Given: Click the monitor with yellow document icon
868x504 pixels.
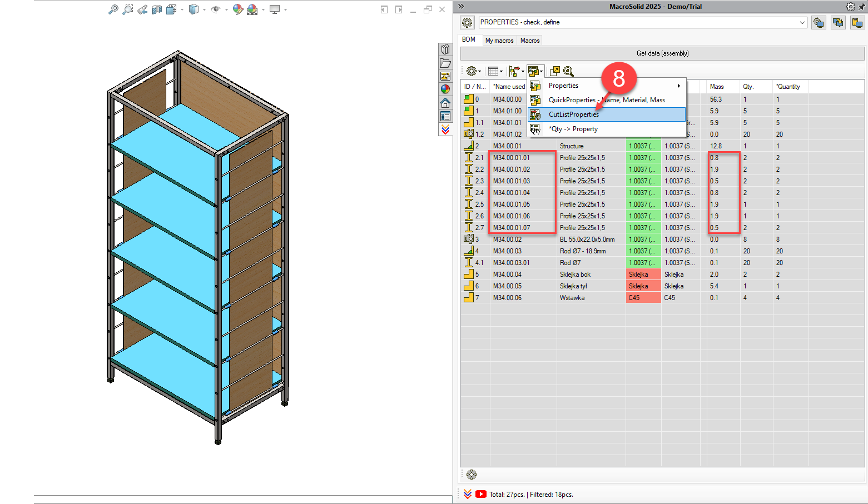Looking at the screenshot, I should click(857, 23).
